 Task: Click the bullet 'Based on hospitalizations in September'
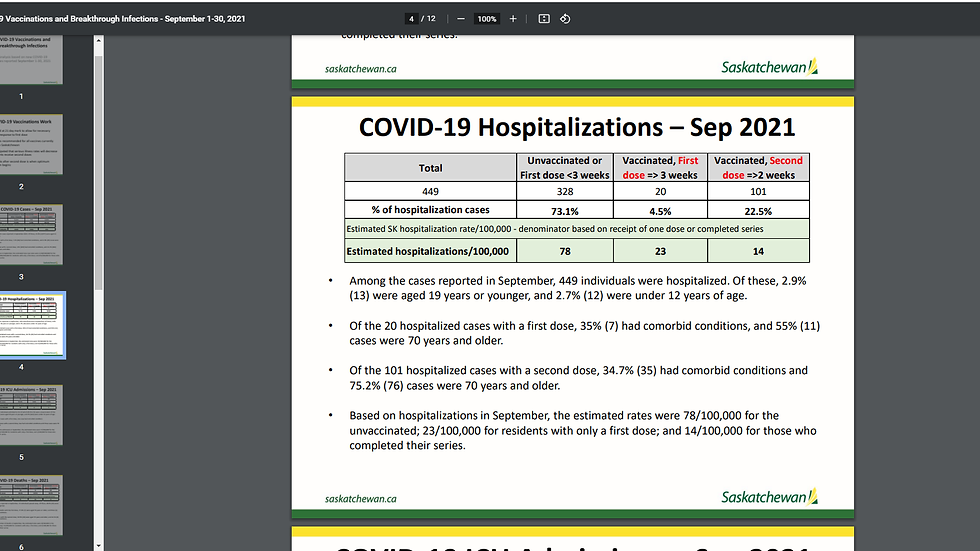[x=582, y=430]
